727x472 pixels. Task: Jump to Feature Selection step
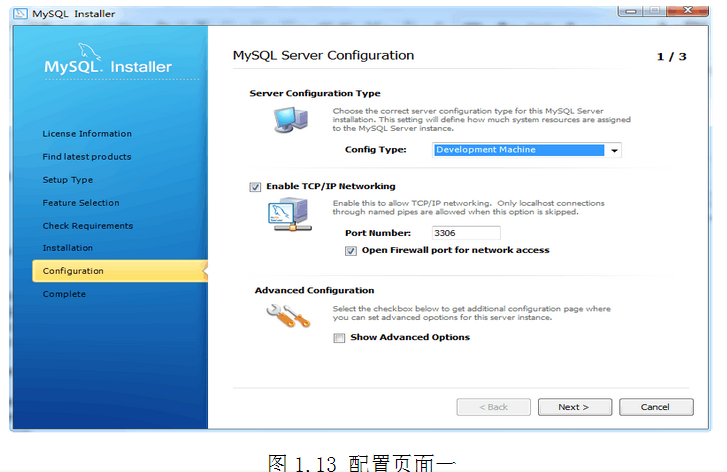(81, 203)
